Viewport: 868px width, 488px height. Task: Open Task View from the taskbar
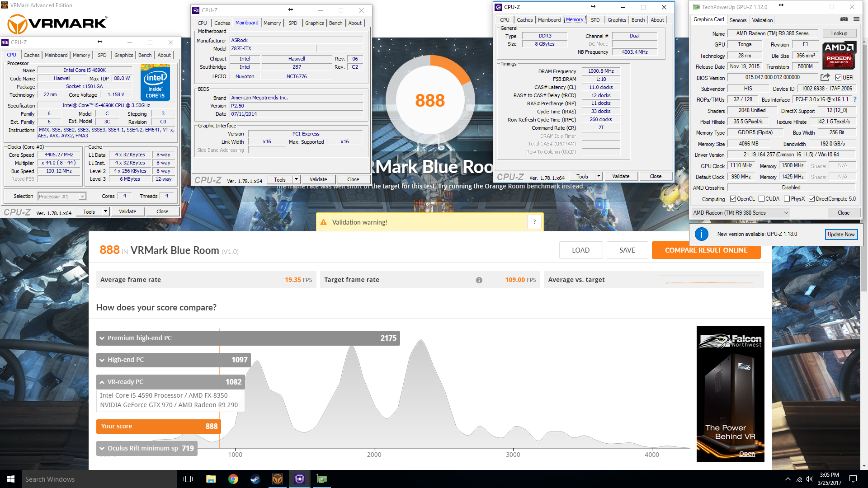[188, 479]
